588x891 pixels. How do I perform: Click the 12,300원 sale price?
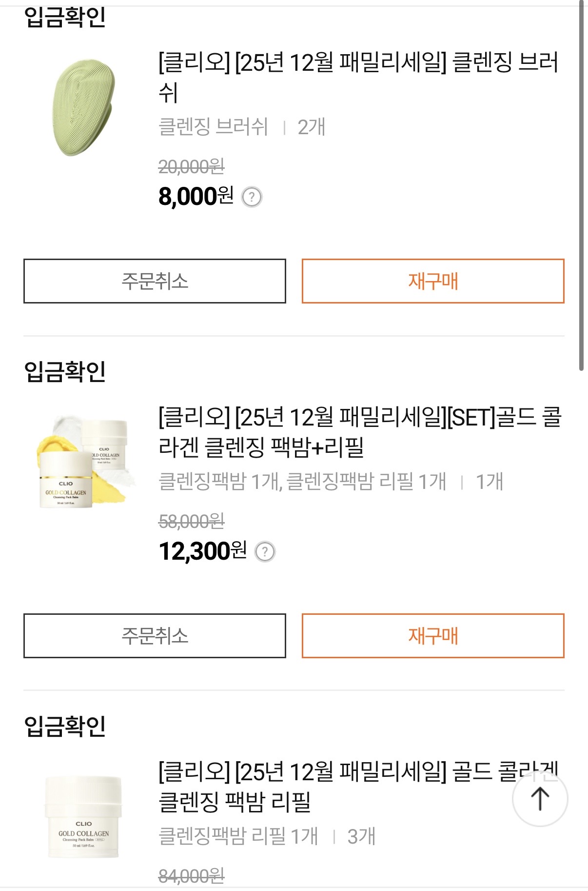[x=202, y=551]
